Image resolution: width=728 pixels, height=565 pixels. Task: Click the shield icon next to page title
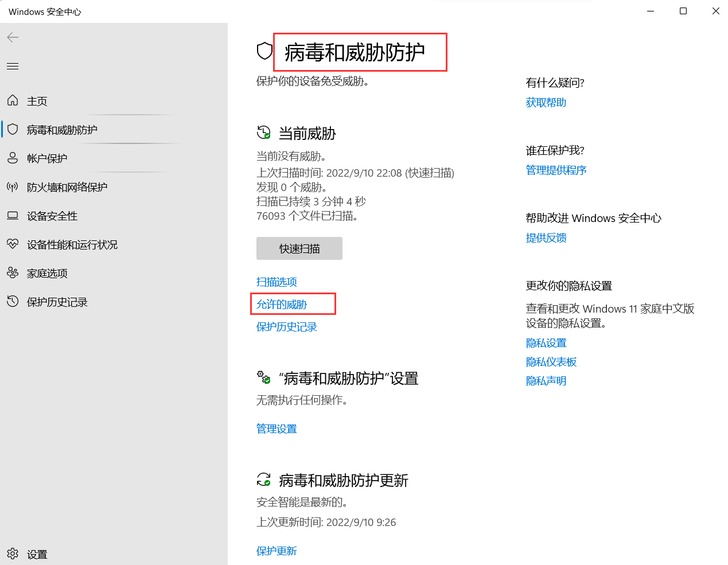(x=264, y=51)
